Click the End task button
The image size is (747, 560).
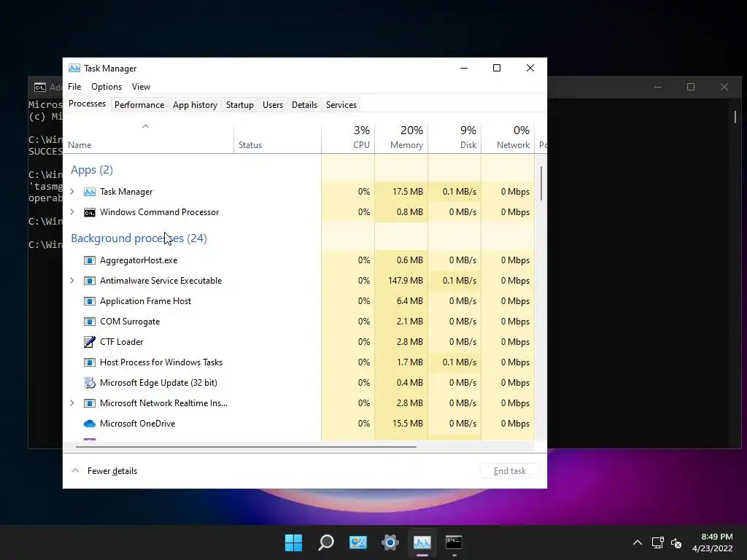coord(510,471)
